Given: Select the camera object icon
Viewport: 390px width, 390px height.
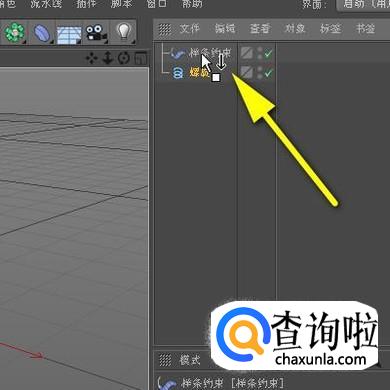Looking at the screenshot, I should 97,33.
